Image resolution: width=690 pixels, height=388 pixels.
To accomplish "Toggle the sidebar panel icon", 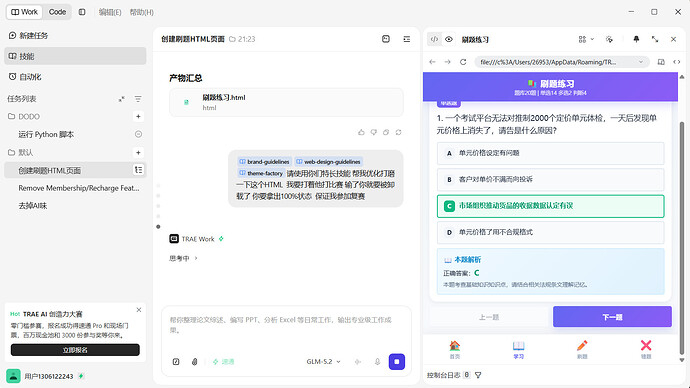I will click(82, 12).
